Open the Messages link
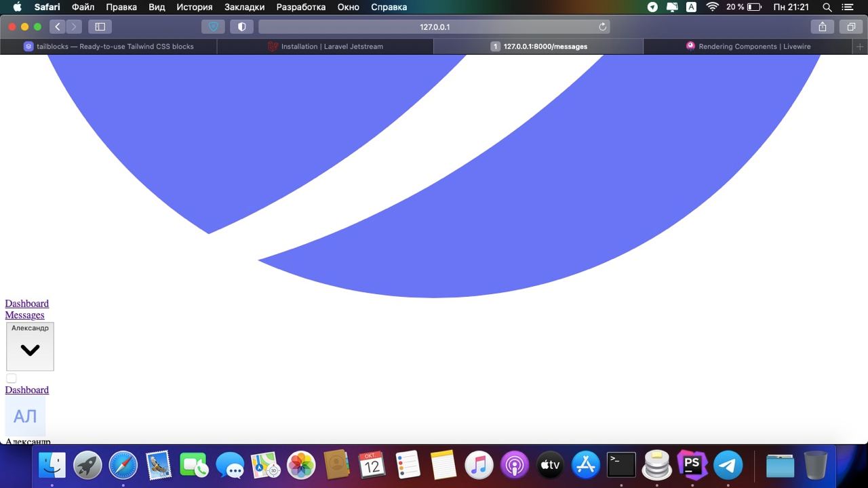868x488 pixels. coord(24,314)
